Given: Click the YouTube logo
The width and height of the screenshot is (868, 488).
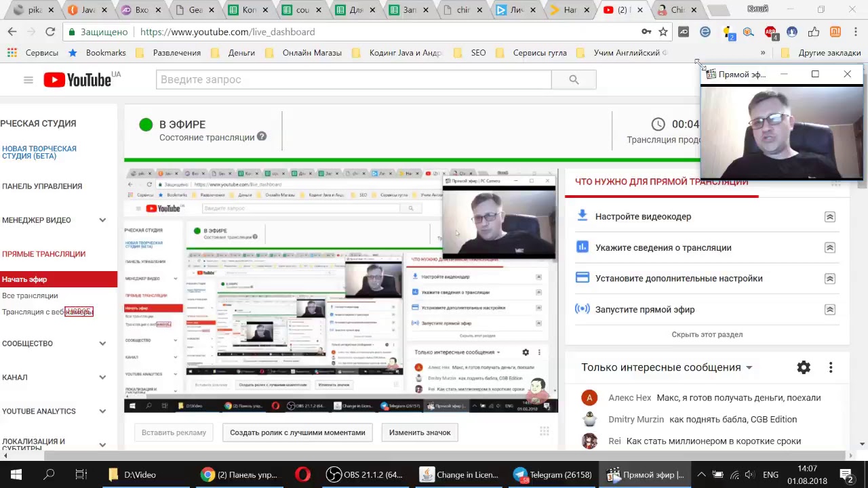Looking at the screenshot, I should coord(77,80).
